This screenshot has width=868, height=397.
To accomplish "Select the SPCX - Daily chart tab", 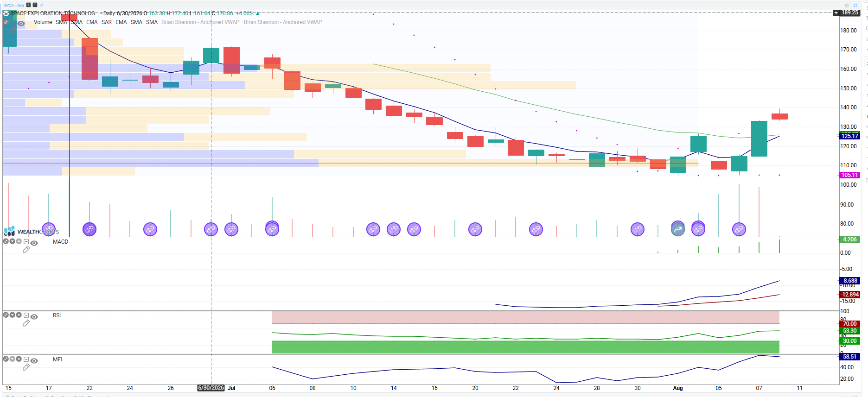I will click(x=14, y=5).
